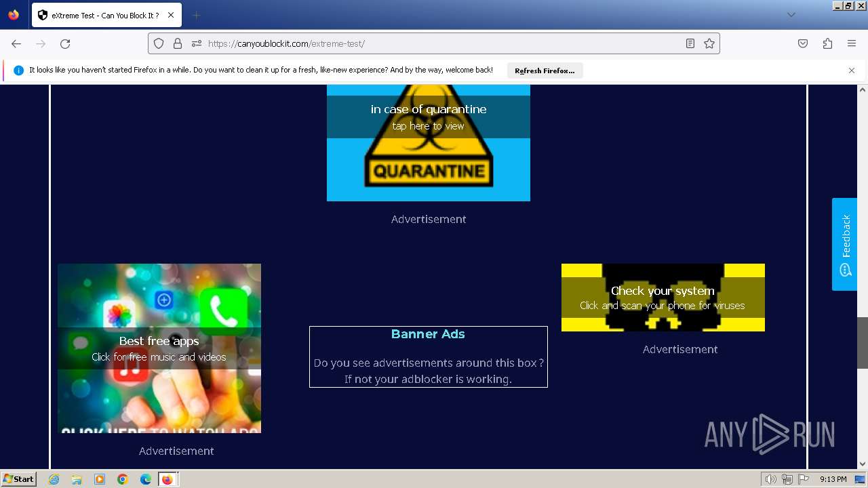This screenshot has height=488, width=868.
Task: Click Advertisement label under Best free apps
Action: [176, 451]
